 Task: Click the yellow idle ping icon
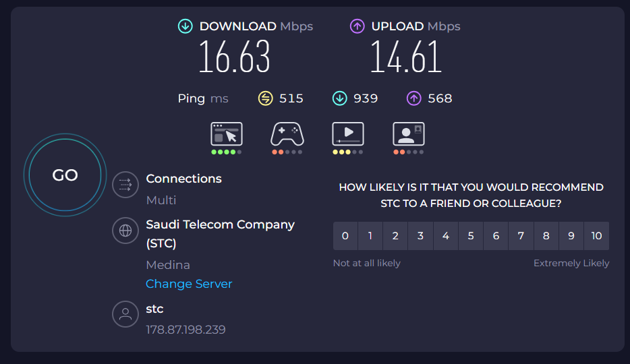(266, 98)
